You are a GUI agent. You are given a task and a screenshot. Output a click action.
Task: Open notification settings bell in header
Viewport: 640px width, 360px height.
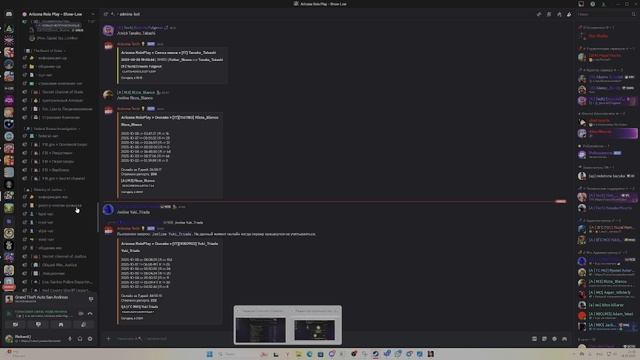click(549, 14)
